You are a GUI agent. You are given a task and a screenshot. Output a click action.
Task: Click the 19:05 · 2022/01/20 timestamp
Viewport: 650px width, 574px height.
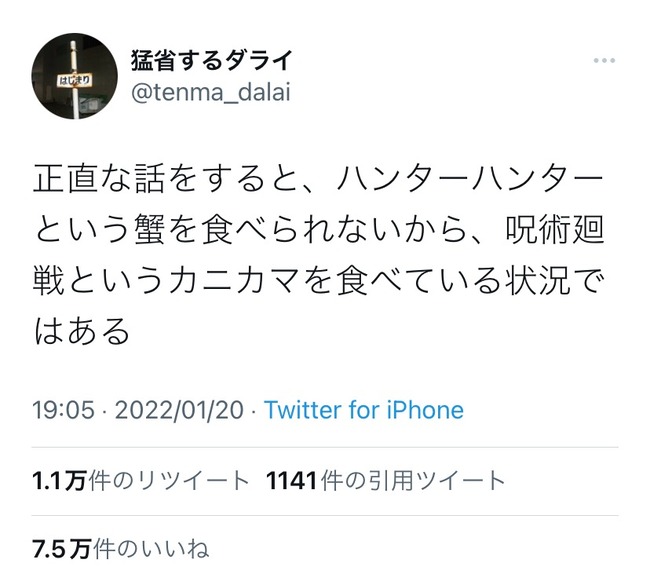pos(138,410)
